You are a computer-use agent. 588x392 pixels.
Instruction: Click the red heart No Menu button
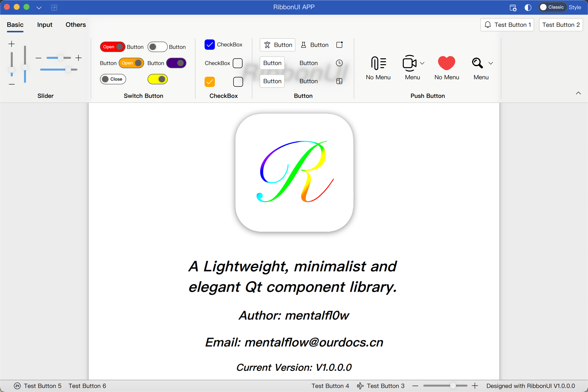446,68
